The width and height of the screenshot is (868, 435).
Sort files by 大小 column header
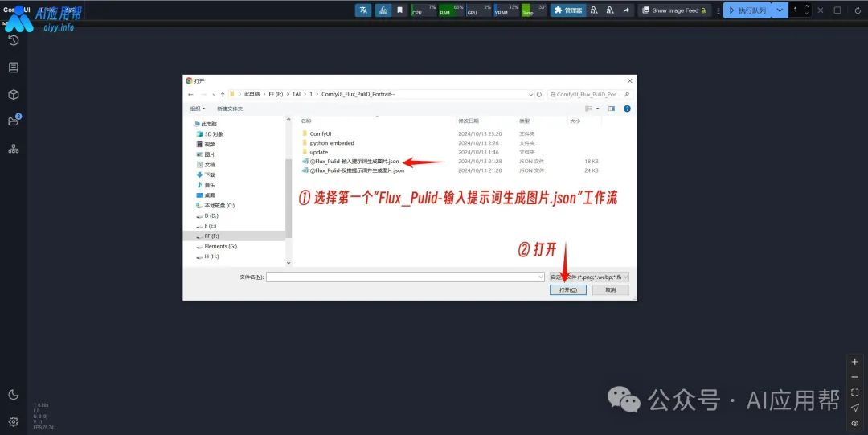[575, 121]
